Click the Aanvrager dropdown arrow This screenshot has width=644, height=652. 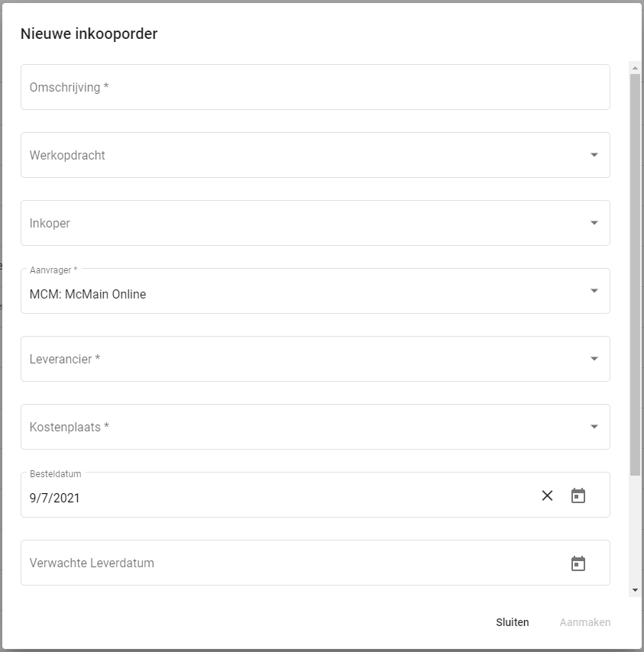pos(594,291)
